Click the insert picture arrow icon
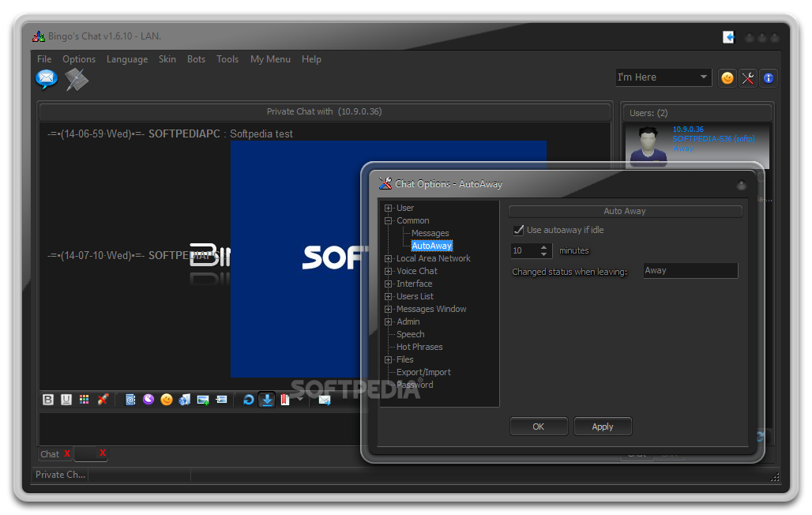Viewport: 812px width, 515px height. click(221, 400)
